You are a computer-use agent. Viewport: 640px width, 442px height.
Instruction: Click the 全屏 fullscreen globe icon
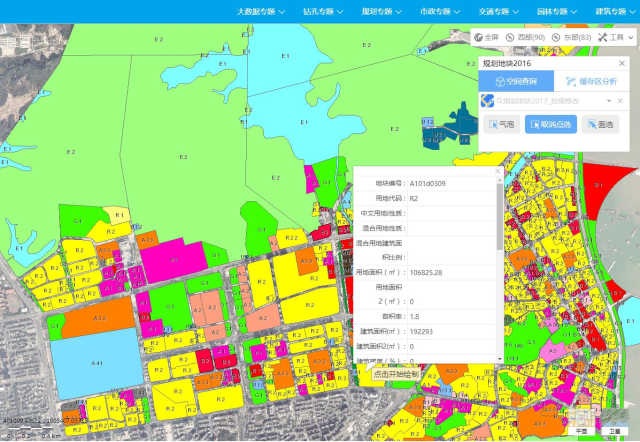[480, 37]
